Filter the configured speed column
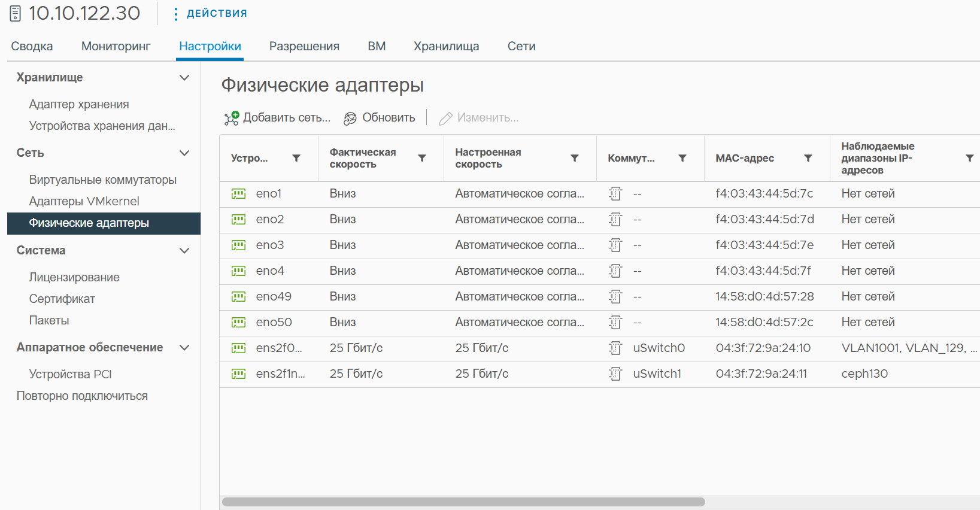Image resolution: width=980 pixels, height=510 pixels. 575,158
